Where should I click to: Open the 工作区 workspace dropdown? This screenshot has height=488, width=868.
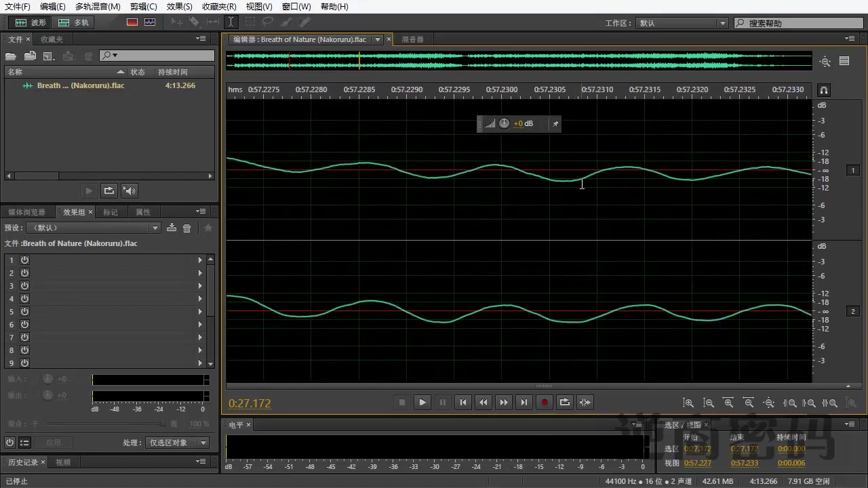pyautogui.click(x=682, y=23)
